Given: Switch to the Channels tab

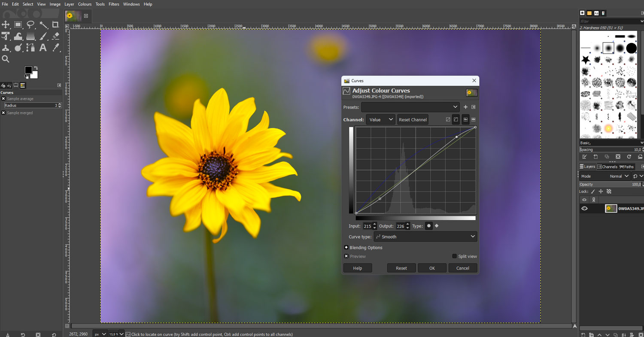Looking at the screenshot, I should [x=608, y=167].
